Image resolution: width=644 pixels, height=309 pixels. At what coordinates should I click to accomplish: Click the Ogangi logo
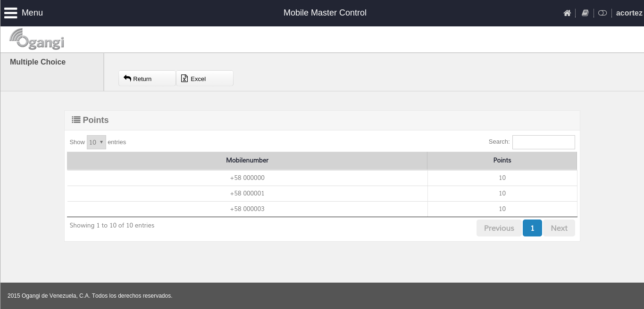click(37, 39)
